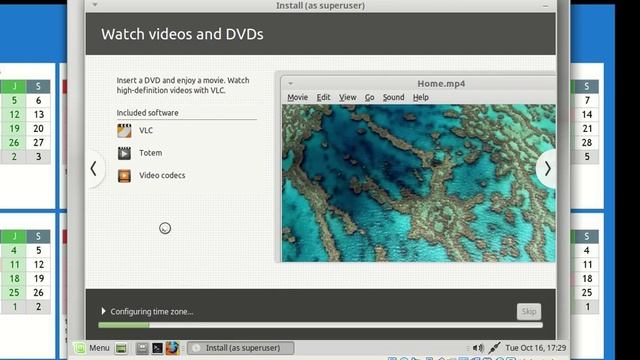Image resolution: width=640 pixels, height=360 pixels.
Task: Click the Install (as superuser) taskbar entry
Action: tap(240, 348)
